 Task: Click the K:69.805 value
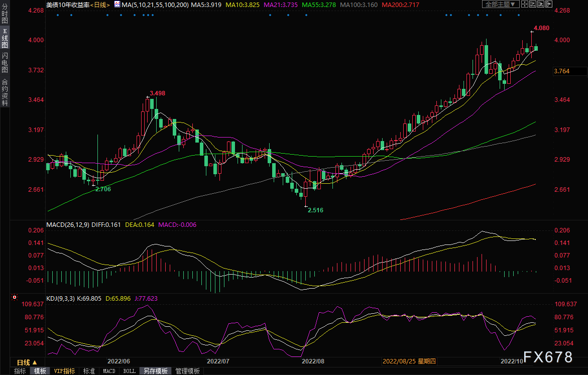coord(89,299)
